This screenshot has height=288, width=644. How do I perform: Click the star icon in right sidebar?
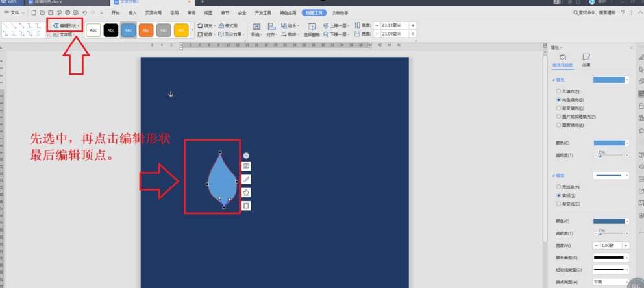click(641, 130)
